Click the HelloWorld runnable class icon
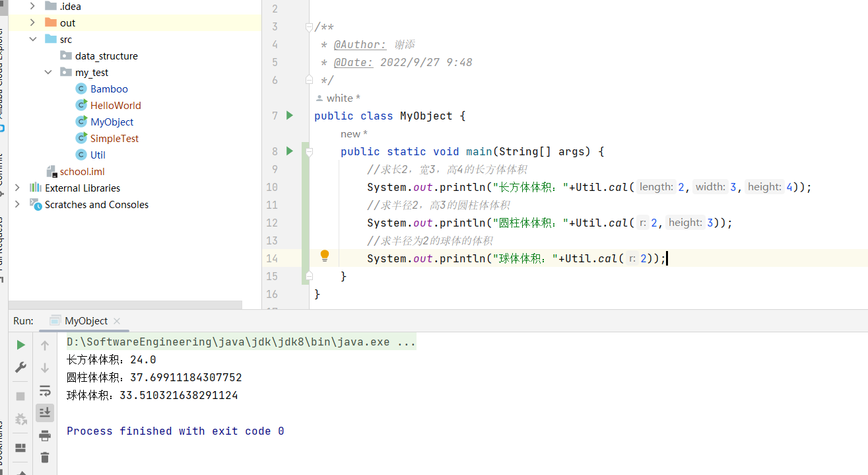Image resolution: width=868 pixels, height=475 pixels. coord(81,105)
